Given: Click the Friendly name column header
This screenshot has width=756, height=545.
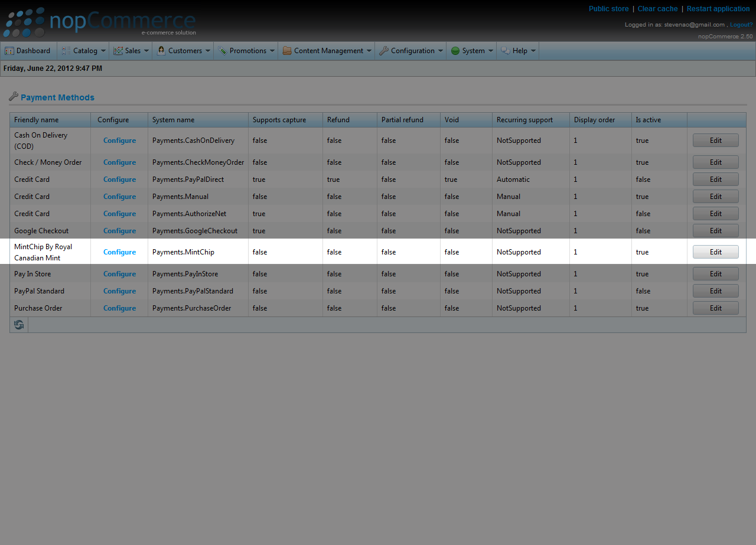Looking at the screenshot, I should [x=50, y=120].
